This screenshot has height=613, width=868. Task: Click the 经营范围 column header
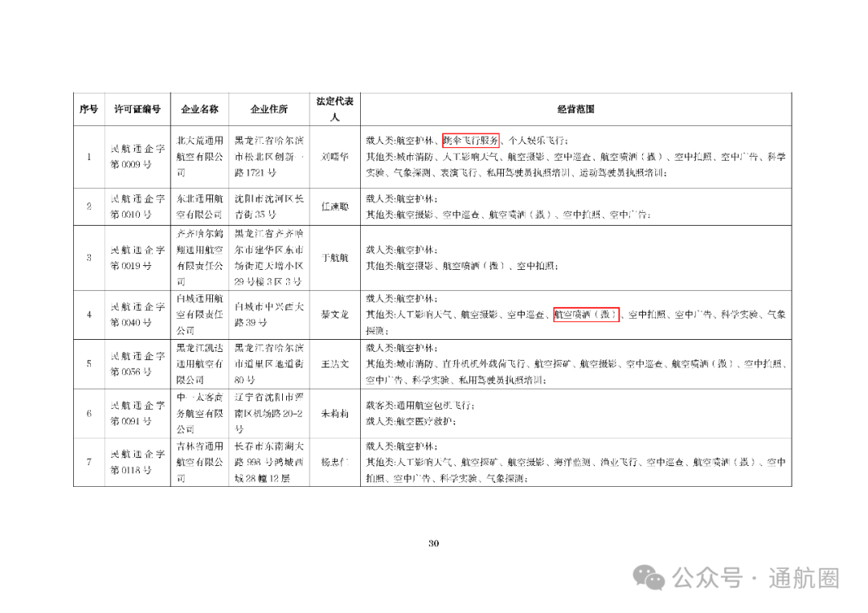coord(575,109)
